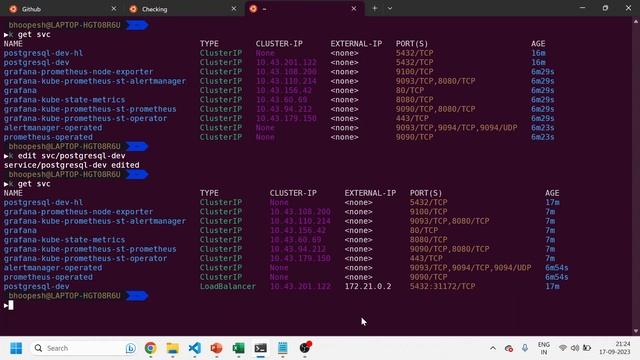Image resolution: width=640 pixels, height=360 pixels.
Task: Expand the new tab profile dropdown
Action: coord(390,9)
